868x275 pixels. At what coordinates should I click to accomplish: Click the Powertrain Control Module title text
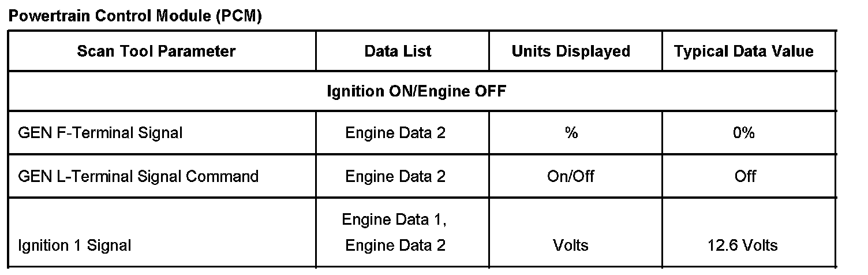click(110, 16)
